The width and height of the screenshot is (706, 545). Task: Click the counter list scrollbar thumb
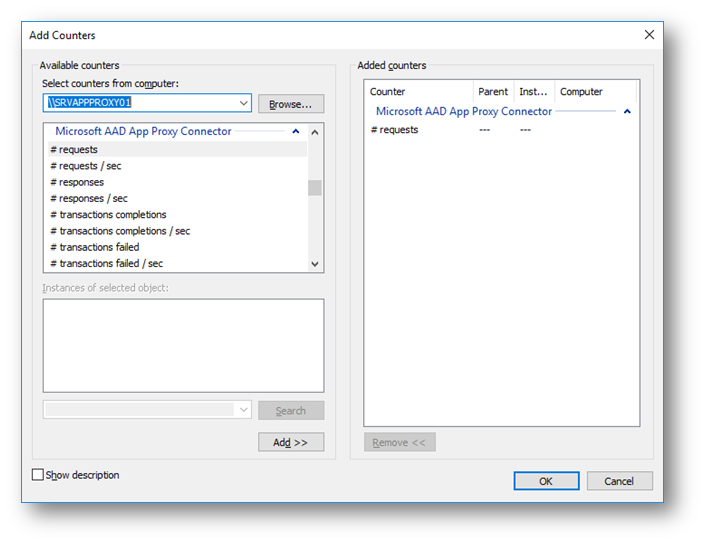(315, 188)
